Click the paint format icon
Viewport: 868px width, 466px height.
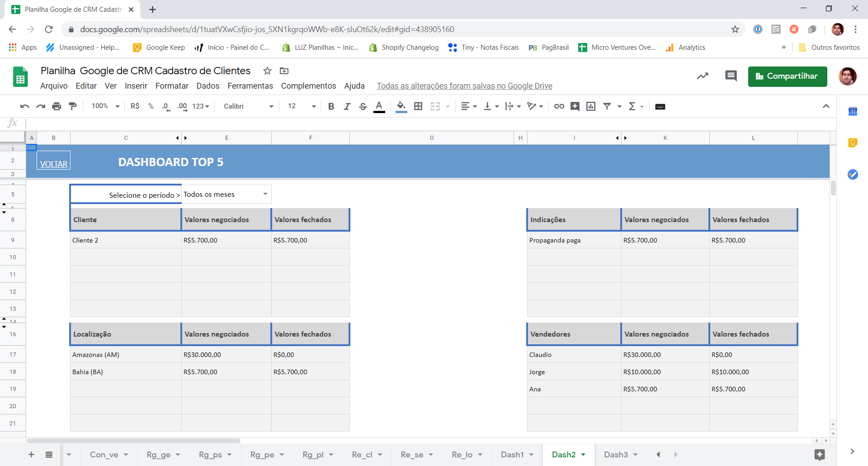coord(72,106)
